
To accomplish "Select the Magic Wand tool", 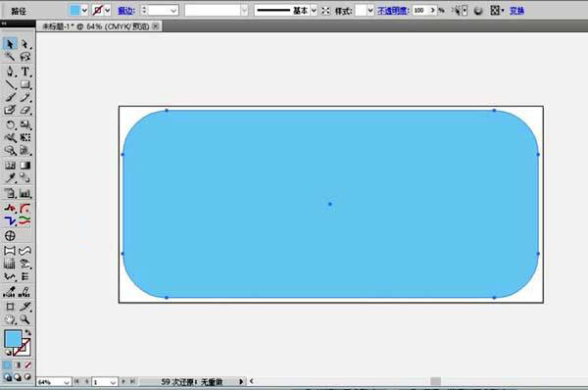I will [10, 57].
